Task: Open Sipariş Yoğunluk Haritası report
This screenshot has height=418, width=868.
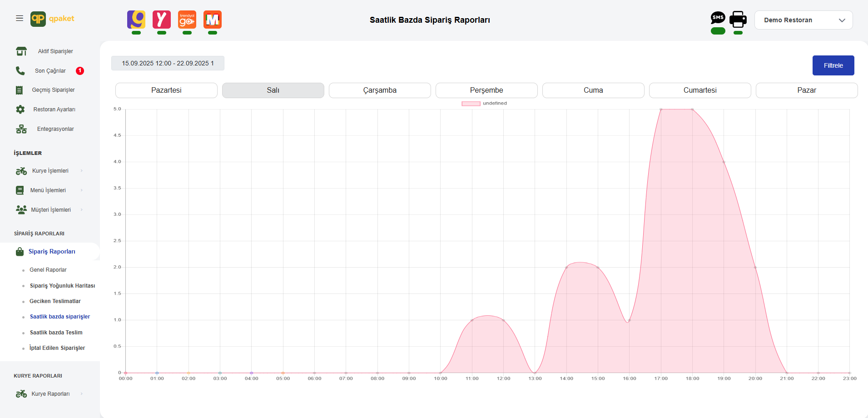Action: coord(62,286)
